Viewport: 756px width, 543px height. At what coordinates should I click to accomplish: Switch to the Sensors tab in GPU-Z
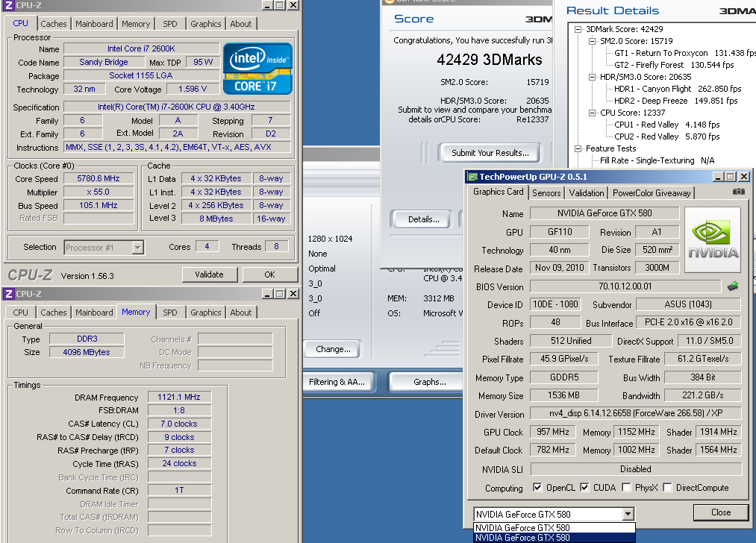[546, 192]
